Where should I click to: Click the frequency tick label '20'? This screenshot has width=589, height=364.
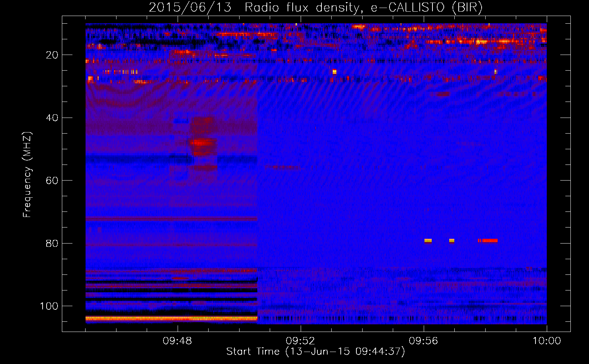coord(52,55)
